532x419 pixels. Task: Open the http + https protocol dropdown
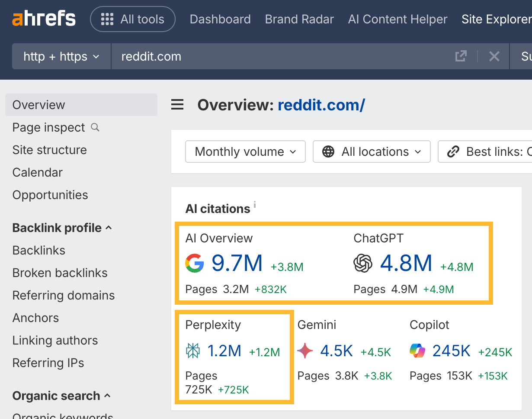click(x=61, y=56)
